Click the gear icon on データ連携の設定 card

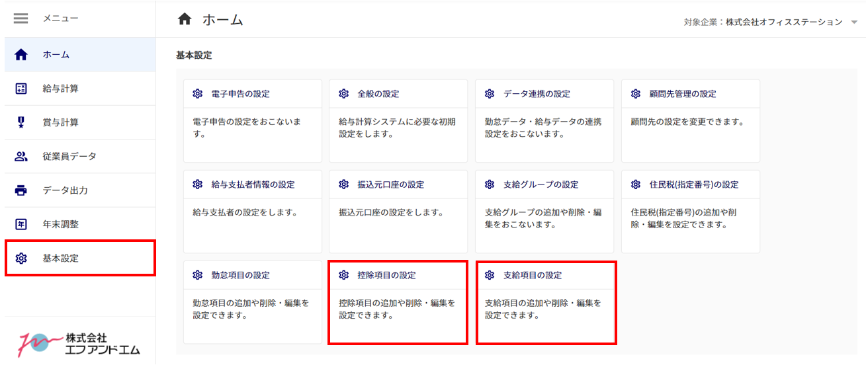point(490,94)
